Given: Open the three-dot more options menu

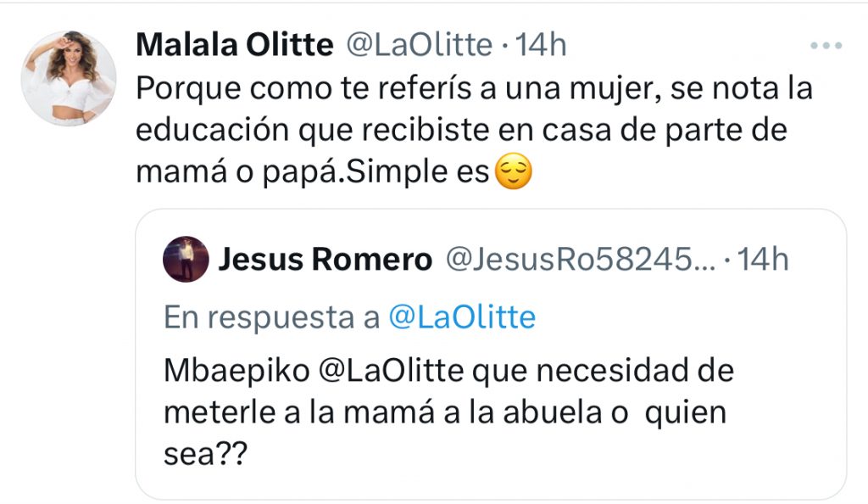Looking at the screenshot, I should coord(825,46).
